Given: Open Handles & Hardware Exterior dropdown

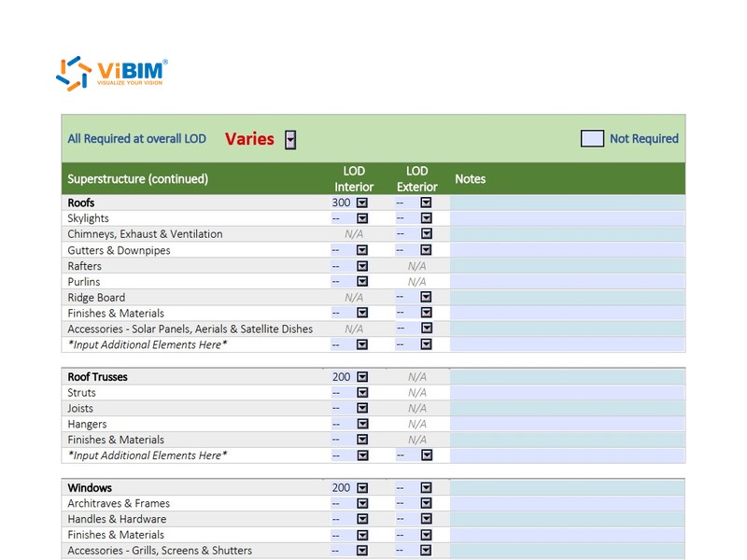Looking at the screenshot, I should click(426, 519).
